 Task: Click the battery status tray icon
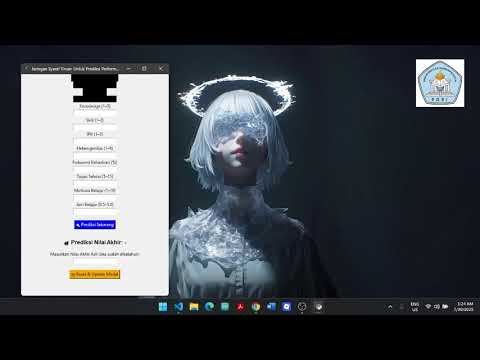[445, 307]
